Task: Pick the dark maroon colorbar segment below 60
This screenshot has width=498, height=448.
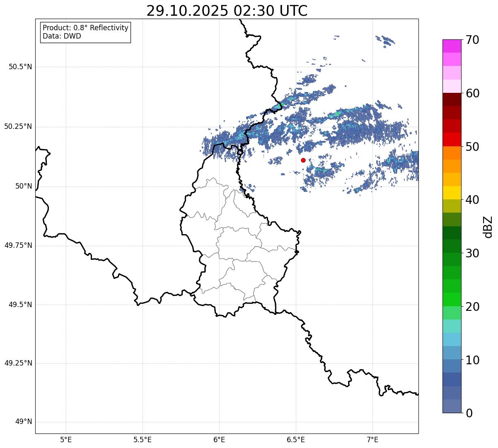Action: point(452,99)
